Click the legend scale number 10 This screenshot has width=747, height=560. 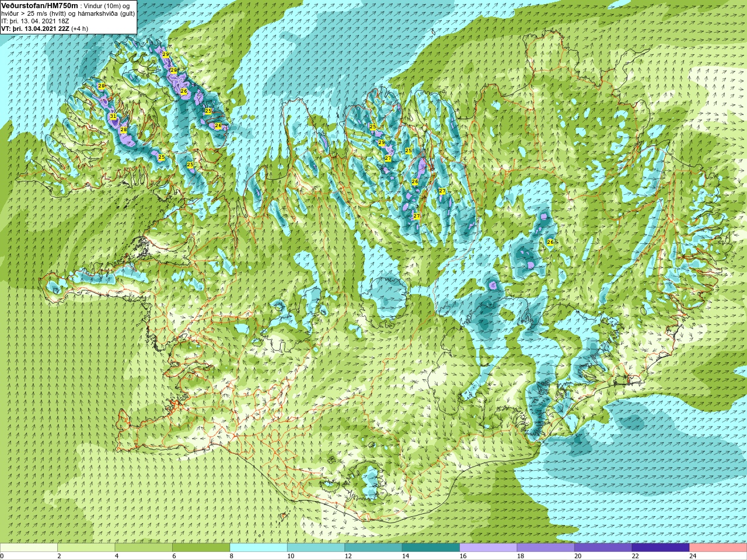[x=291, y=556]
